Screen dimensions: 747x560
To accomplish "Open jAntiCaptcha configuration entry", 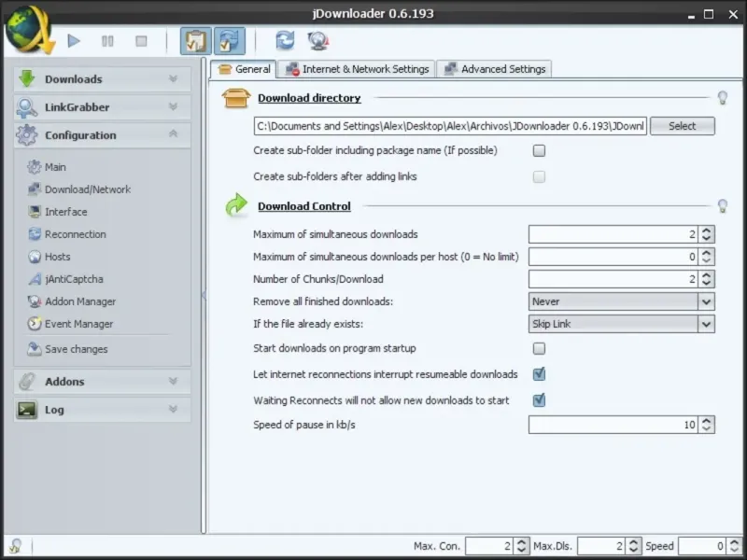I will [74, 279].
